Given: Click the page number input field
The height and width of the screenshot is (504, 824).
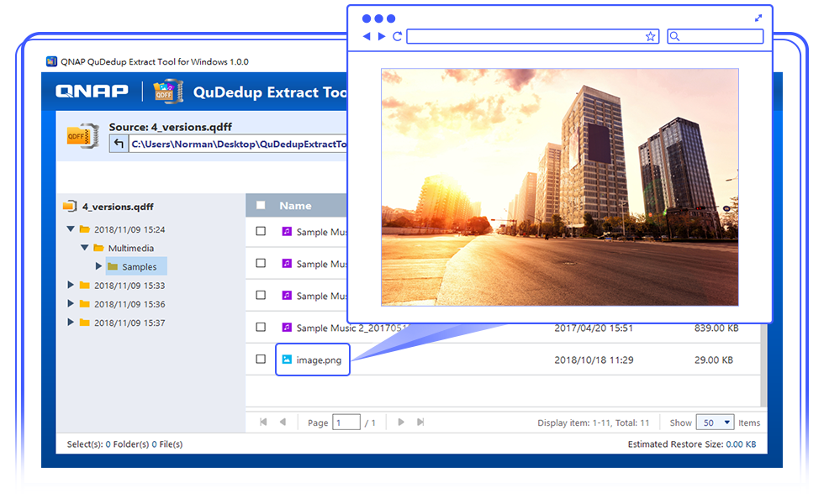Looking at the screenshot, I should [x=346, y=423].
